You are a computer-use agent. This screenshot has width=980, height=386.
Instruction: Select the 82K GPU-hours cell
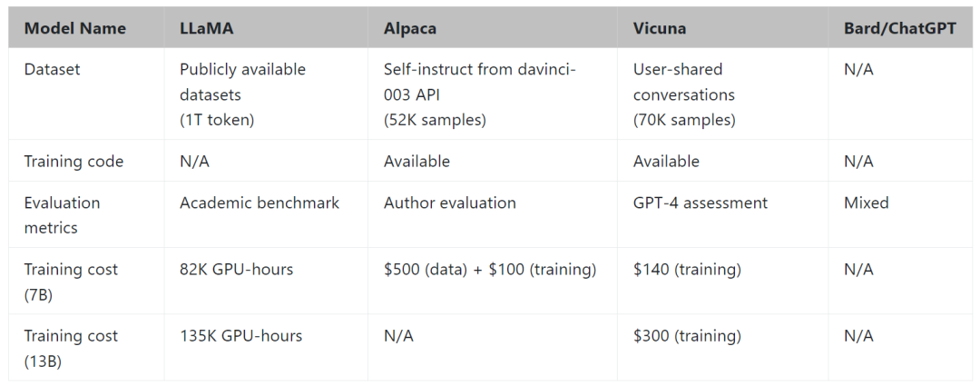237,269
